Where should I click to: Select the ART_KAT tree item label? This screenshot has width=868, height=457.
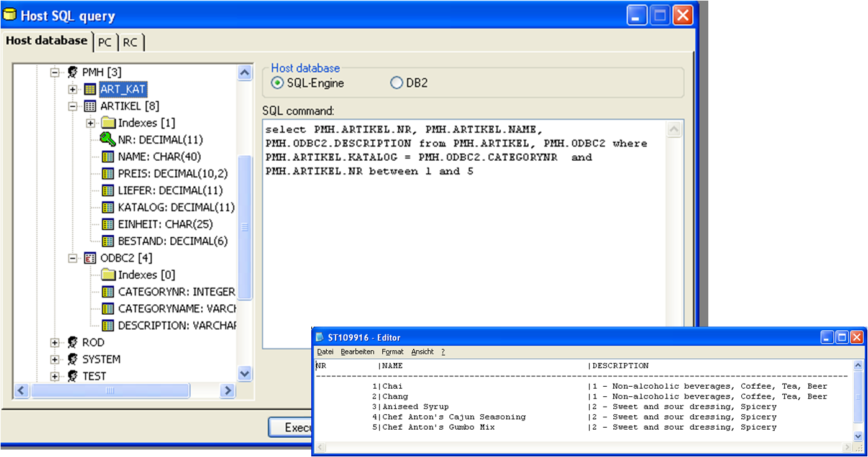pos(122,89)
